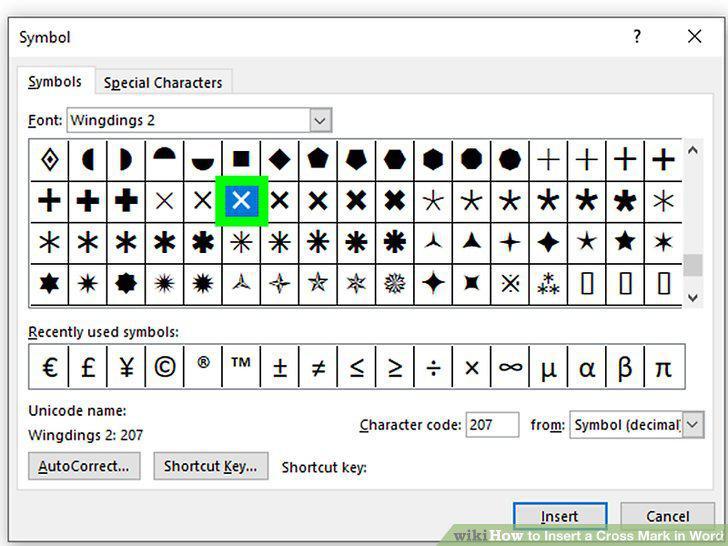Click the Insert button

[560, 516]
